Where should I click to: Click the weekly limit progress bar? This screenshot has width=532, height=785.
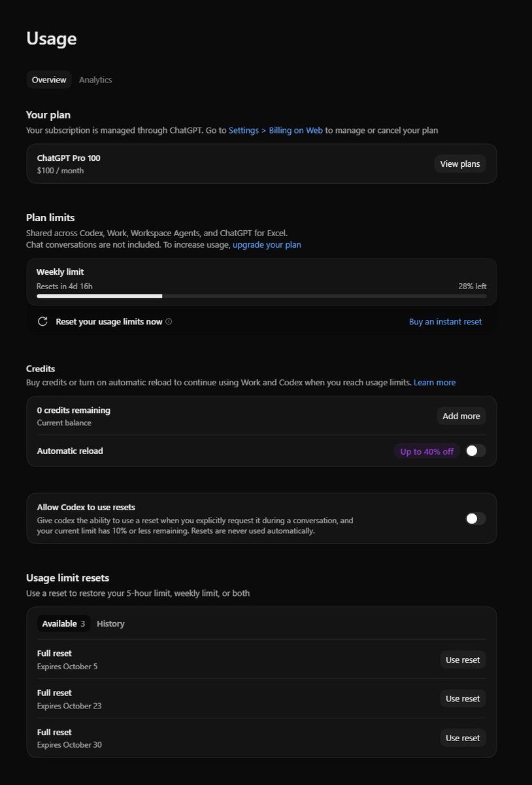click(x=261, y=296)
